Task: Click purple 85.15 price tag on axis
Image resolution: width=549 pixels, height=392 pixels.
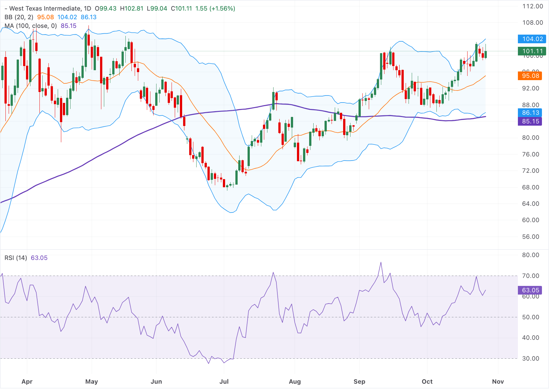Action: pos(530,121)
